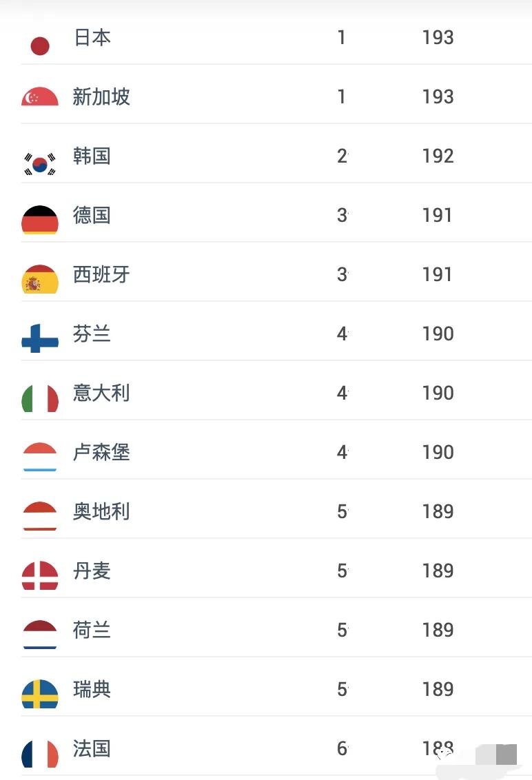This screenshot has height=780, width=532.
Task: Click the Denmark flag icon
Action: (40, 571)
